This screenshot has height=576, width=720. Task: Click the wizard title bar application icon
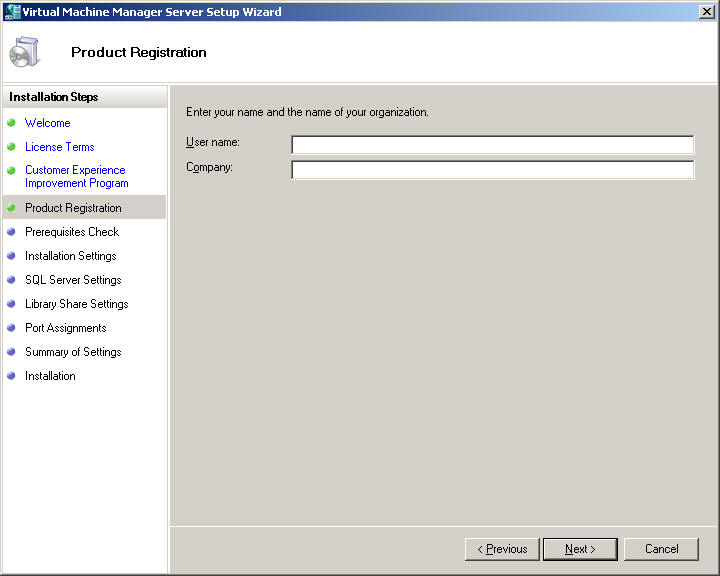pos(12,11)
